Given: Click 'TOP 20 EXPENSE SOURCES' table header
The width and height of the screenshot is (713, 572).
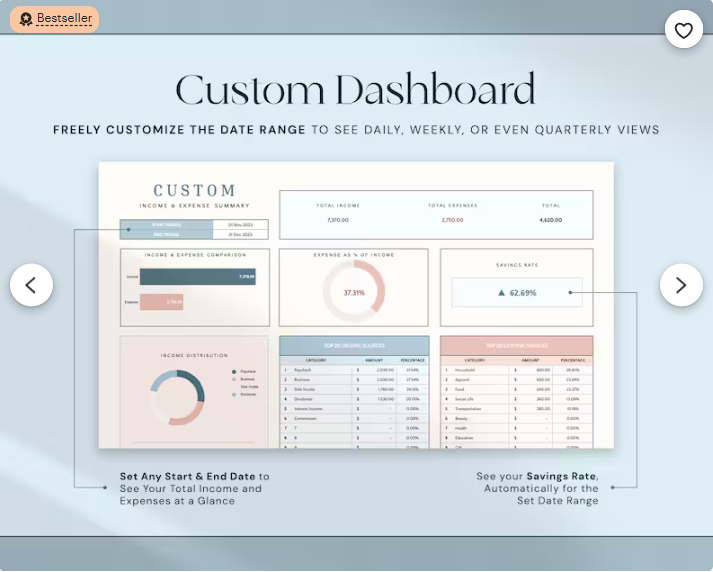Looking at the screenshot, I should [x=517, y=346].
